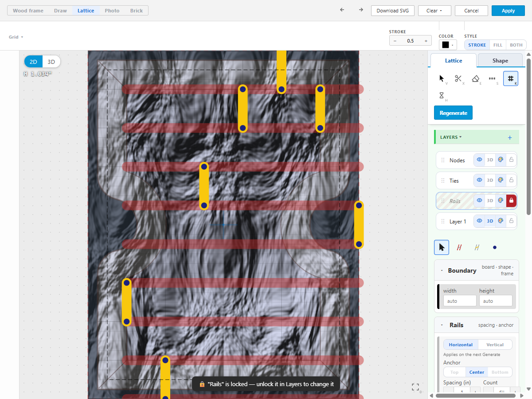Grab the Ties layer drag handle
532x399 pixels.
coord(442,180)
